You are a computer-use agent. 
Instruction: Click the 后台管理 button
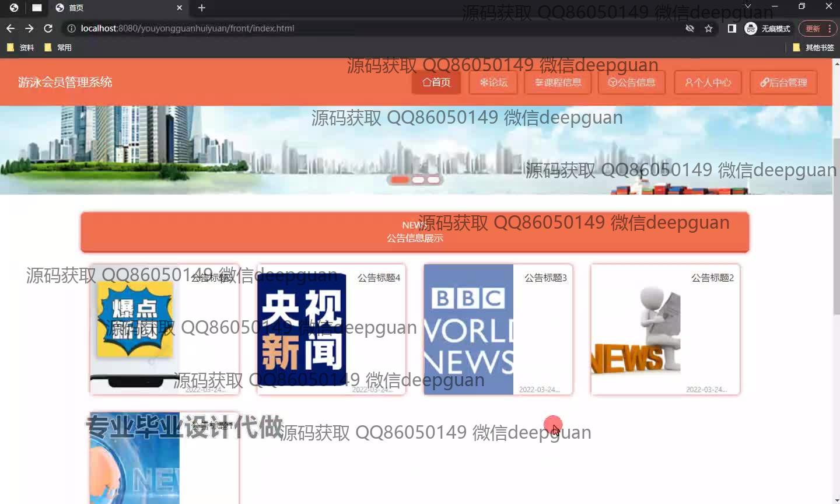(x=783, y=82)
